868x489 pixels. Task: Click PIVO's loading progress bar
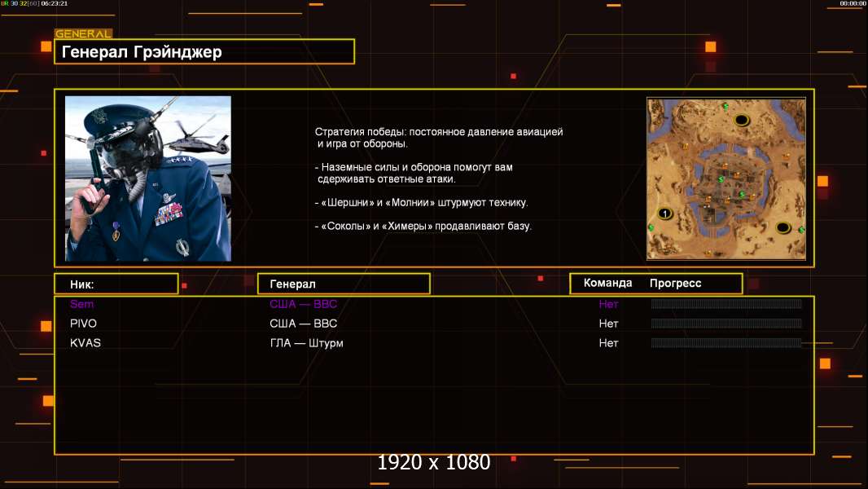click(726, 324)
